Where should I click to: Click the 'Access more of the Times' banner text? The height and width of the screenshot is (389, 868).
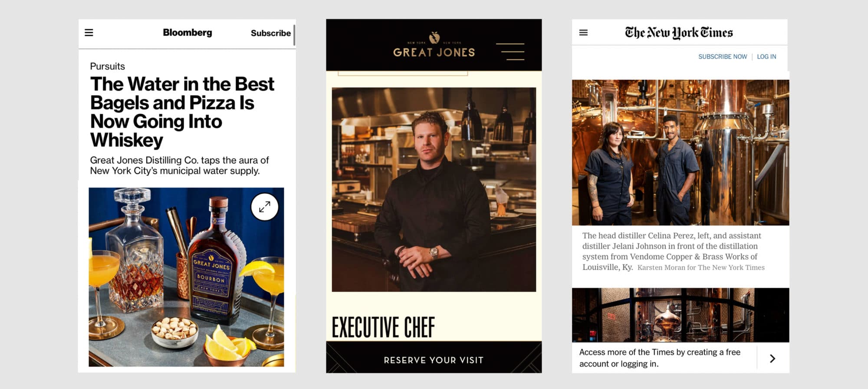pos(660,358)
